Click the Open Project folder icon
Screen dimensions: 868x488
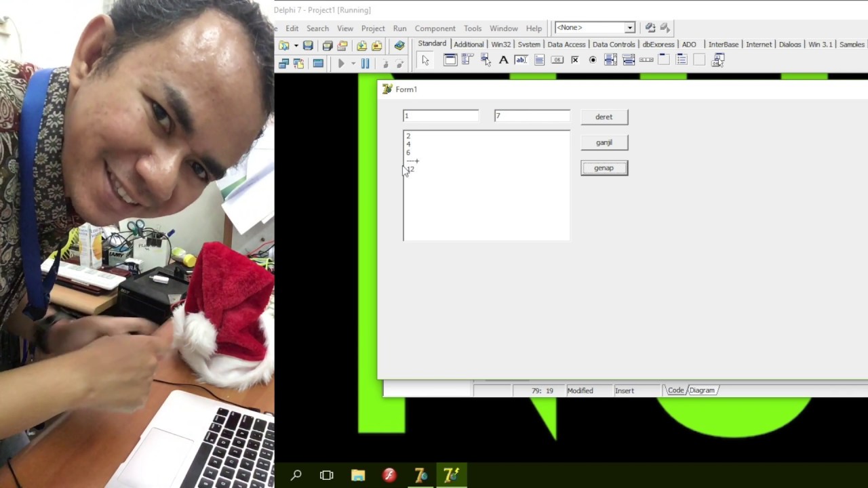342,45
